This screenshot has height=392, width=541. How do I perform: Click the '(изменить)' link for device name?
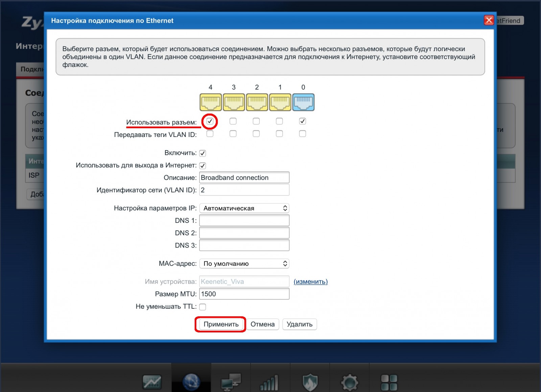click(x=310, y=281)
